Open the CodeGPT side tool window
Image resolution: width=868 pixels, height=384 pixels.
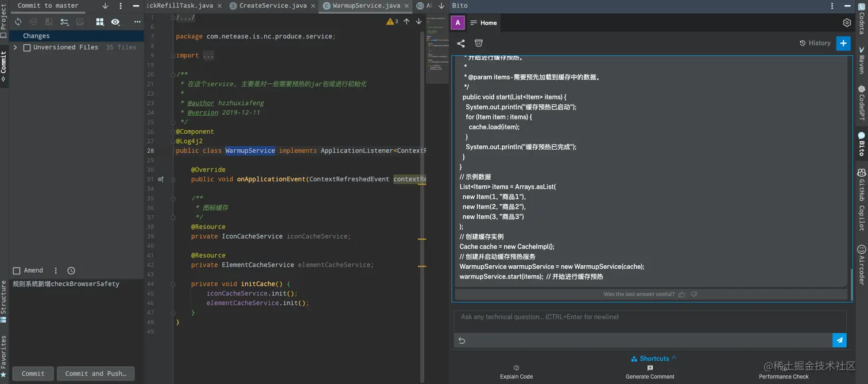point(862,103)
